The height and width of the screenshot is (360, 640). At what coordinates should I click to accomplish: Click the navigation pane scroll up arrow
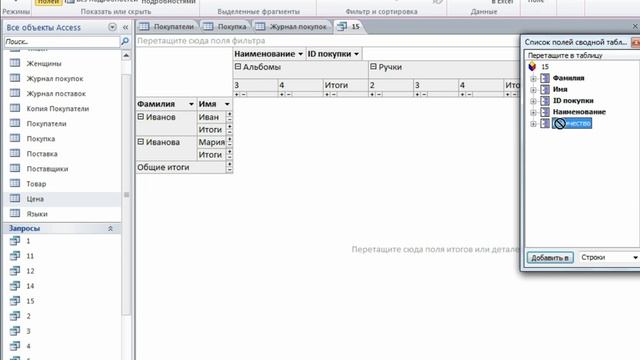tap(126, 55)
